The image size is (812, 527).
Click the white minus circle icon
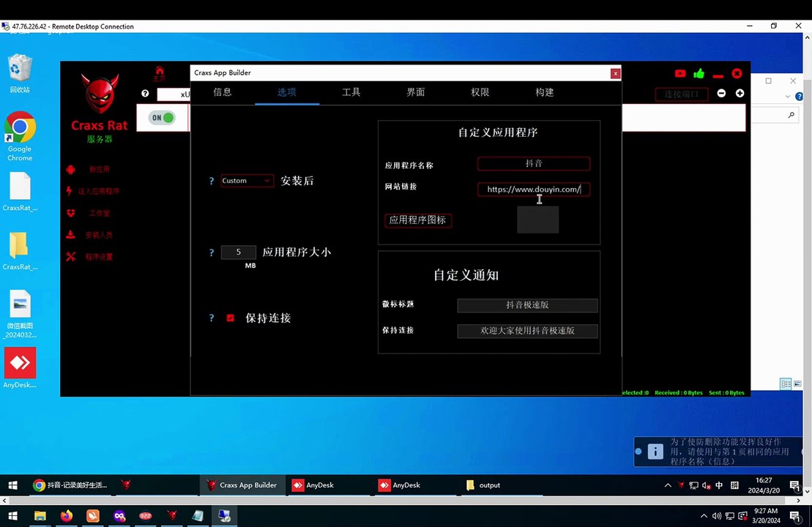pos(721,93)
